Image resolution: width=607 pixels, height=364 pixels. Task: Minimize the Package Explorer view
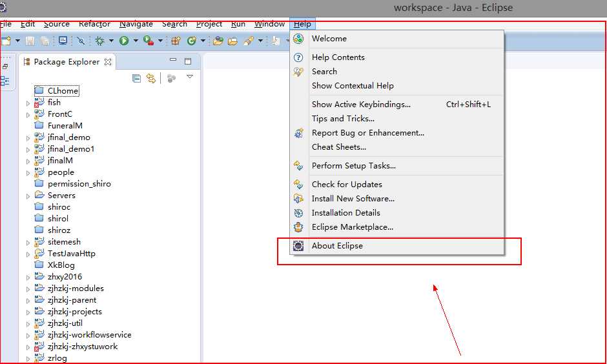tap(173, 60)
